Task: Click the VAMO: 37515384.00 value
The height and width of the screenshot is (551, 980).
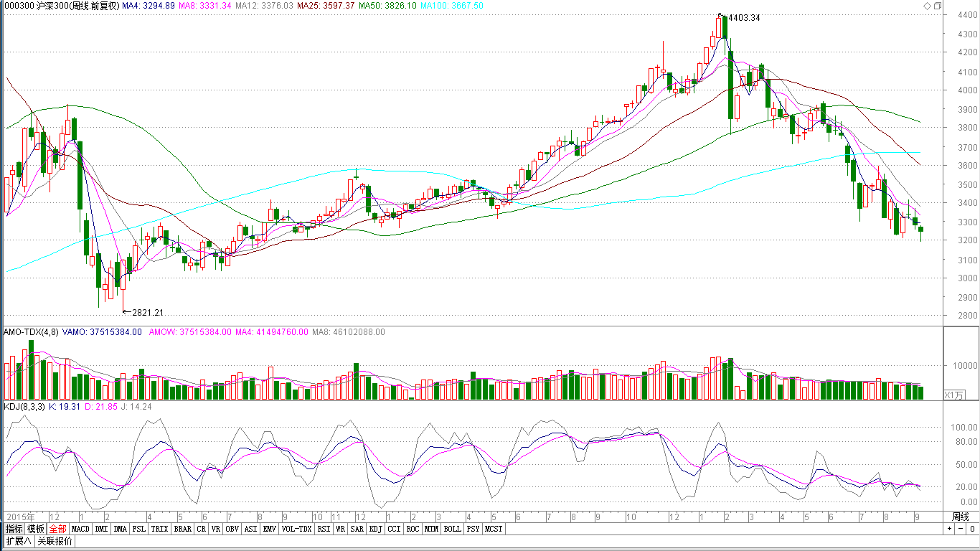Action: coord(102,332)
